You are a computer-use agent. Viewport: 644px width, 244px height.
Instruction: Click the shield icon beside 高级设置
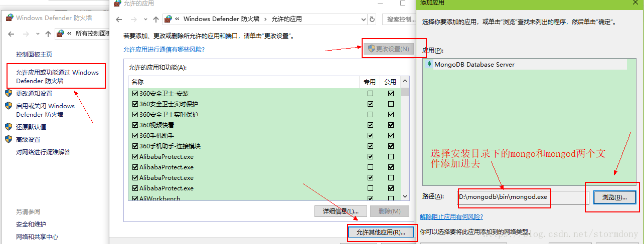(9, 139)
